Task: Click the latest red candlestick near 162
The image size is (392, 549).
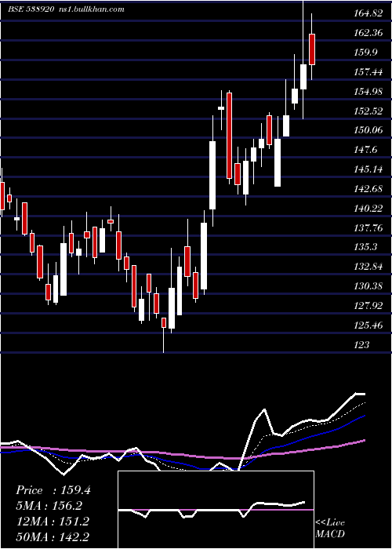Action: coord(312,49)
